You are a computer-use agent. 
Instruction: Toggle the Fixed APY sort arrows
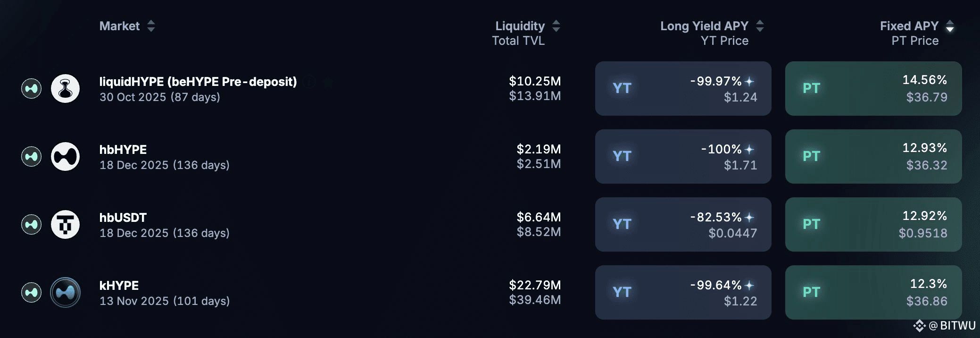950,26
